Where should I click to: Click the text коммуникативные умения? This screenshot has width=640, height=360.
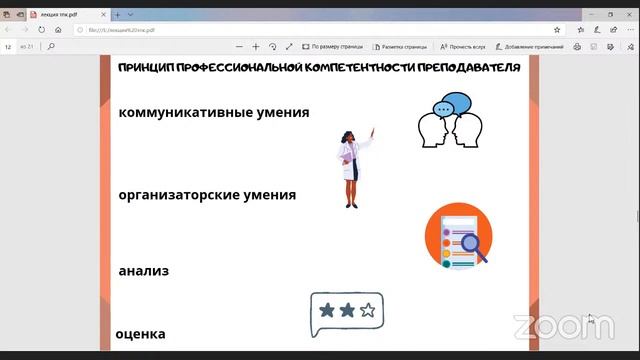pos(214,112)
